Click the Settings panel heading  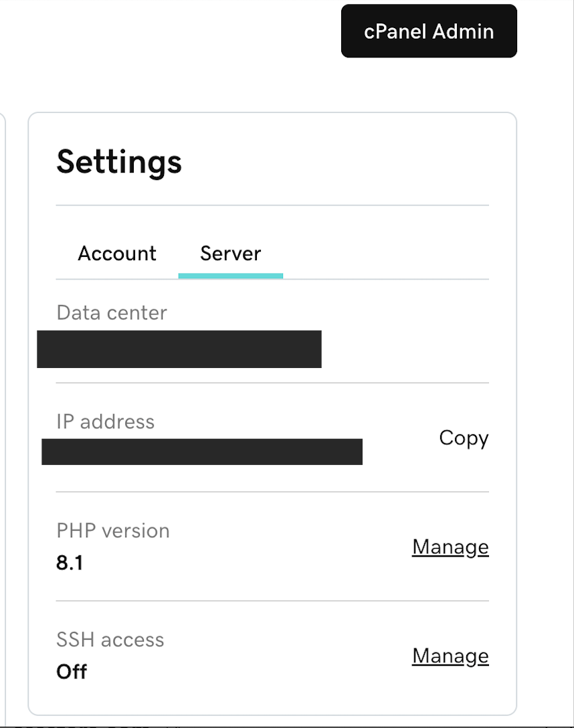click(x=119, y=162)
